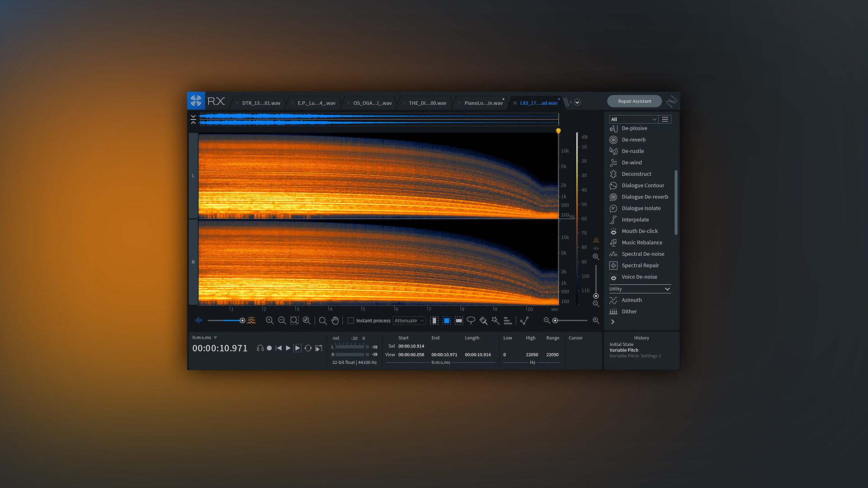868x488 pixels.
Task: Toggle headphone monitoring
Action: (x=261, y=348)
